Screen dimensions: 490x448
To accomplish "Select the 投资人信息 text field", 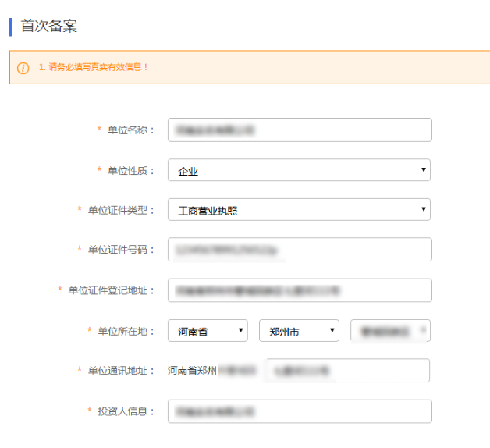I will tap(300, 411).
